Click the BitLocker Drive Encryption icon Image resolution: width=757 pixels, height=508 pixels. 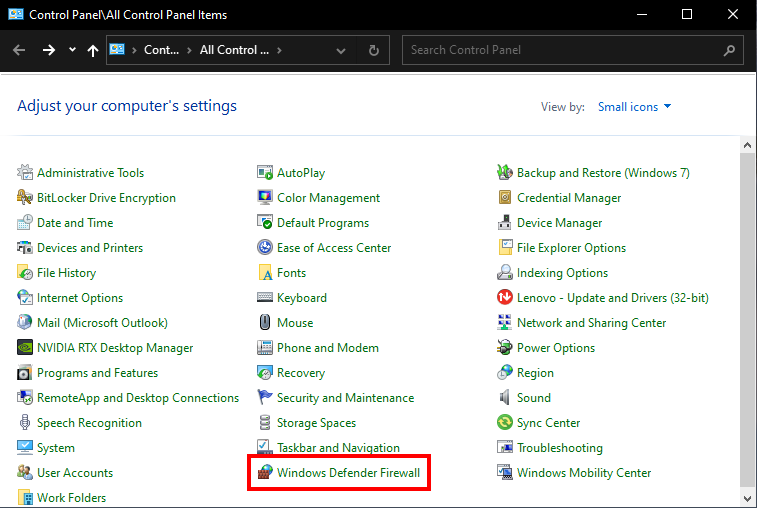[x=25, y=198]
